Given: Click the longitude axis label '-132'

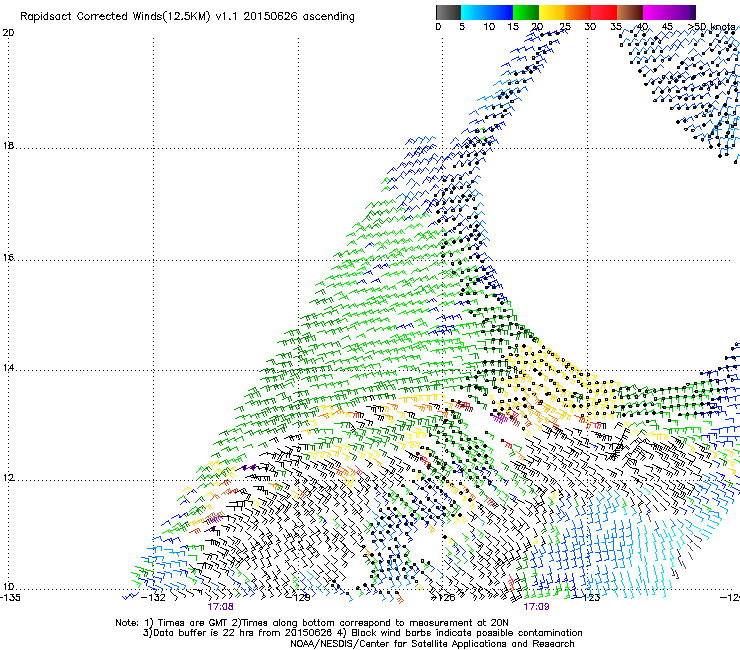Looking at the screenshot, I should [153, 597].
